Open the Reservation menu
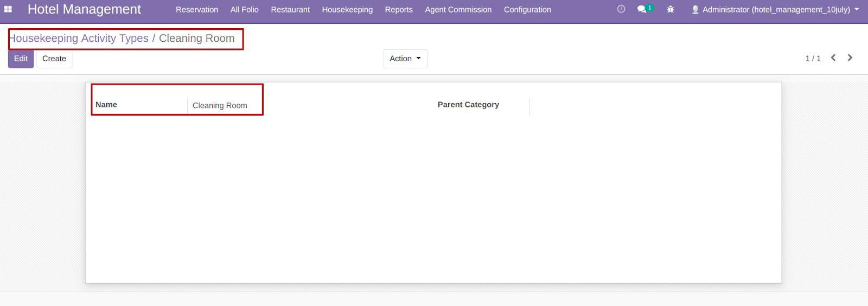This screenshot has width=868, height=306. pos(197,10)
